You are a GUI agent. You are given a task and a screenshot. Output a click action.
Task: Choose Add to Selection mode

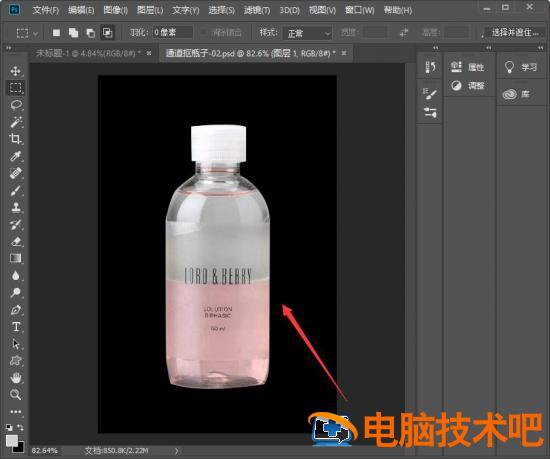coord(73,33)
